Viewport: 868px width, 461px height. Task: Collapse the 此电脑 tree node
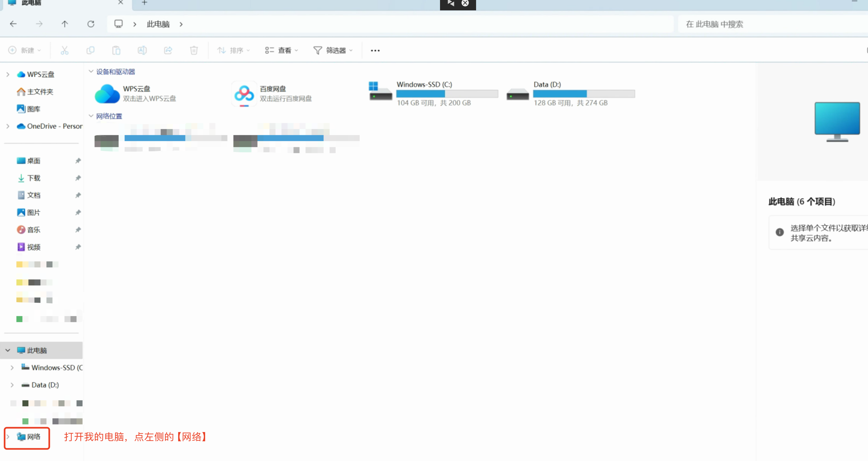(7, 350)
